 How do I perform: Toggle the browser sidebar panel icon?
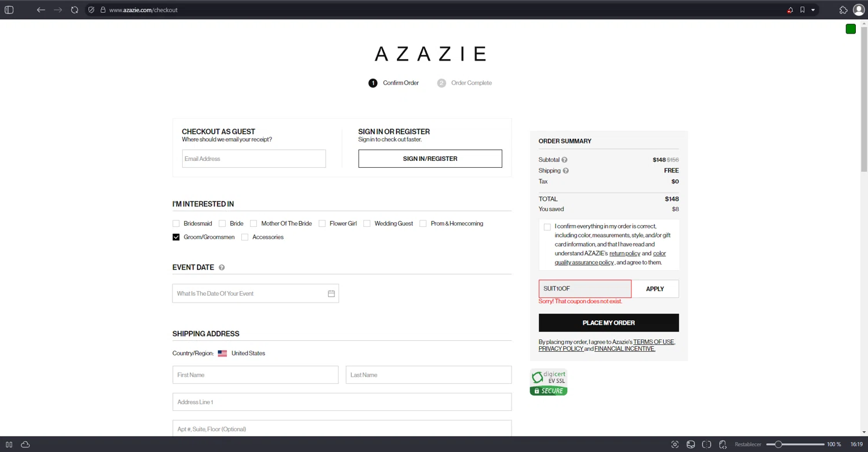pos(9,10)
